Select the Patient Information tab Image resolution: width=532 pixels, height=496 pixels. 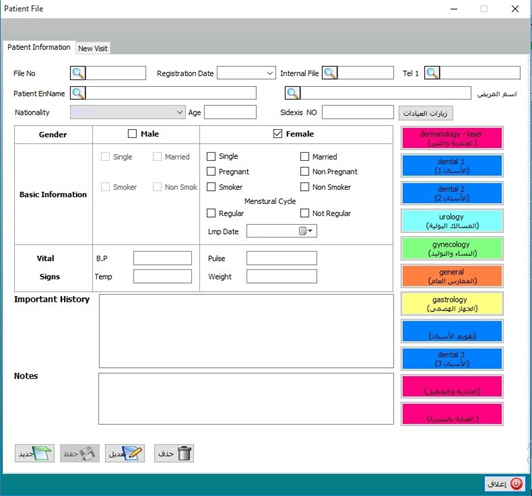pyautogui.click(x=39, y=47)
